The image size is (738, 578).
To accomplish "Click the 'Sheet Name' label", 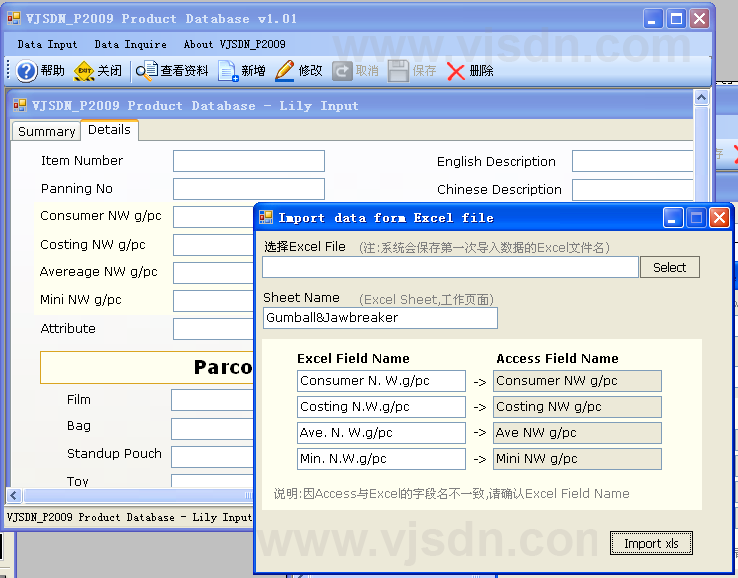I will click(301, 297).
